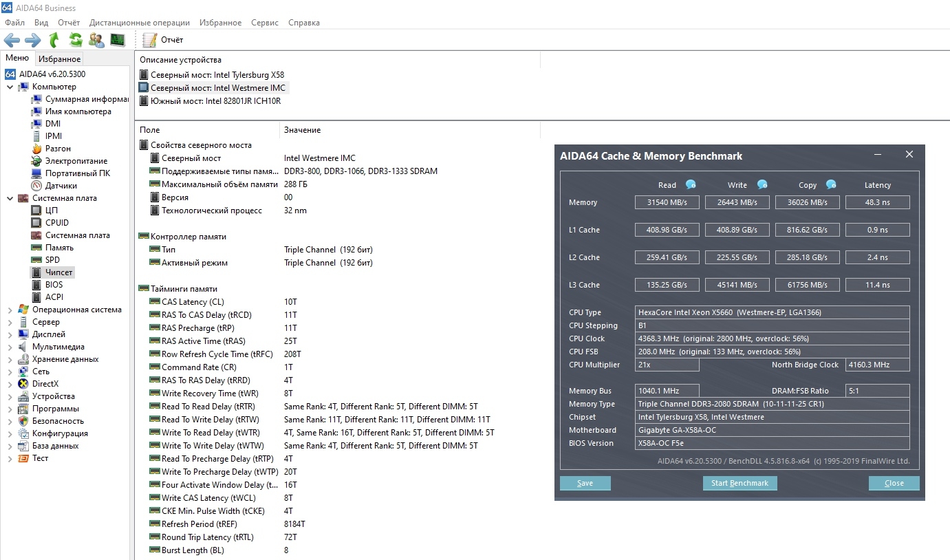Viewport: 950px width, 560px height.
Task: Select the Чипсет tree item
Action: [x=52, y=272]
